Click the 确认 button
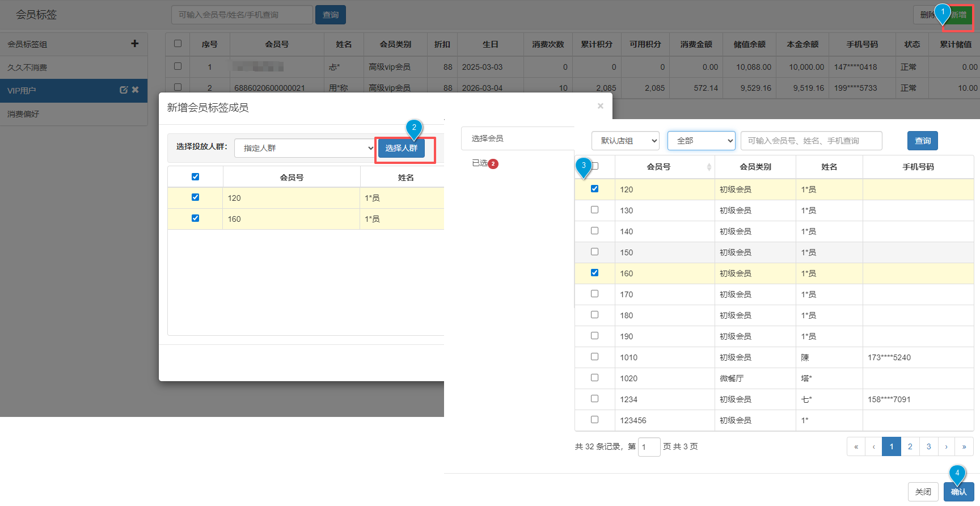Screen dimensions: 980x506 pyautogui.click(x=958, y=492)
